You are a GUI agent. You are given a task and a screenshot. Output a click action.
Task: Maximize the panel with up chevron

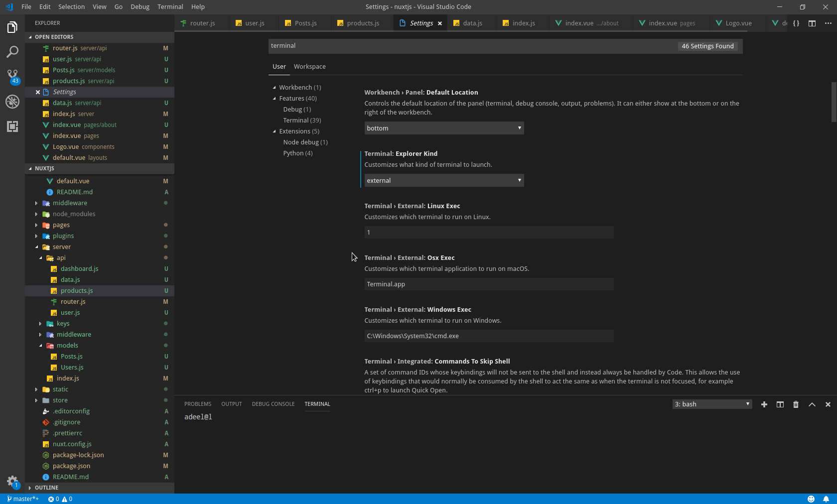(x=812, y=404)
